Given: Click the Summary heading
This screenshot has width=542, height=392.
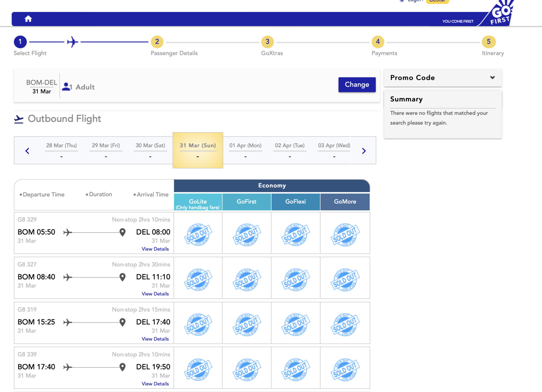Looking at the screenshot, I should pos(406,99).
